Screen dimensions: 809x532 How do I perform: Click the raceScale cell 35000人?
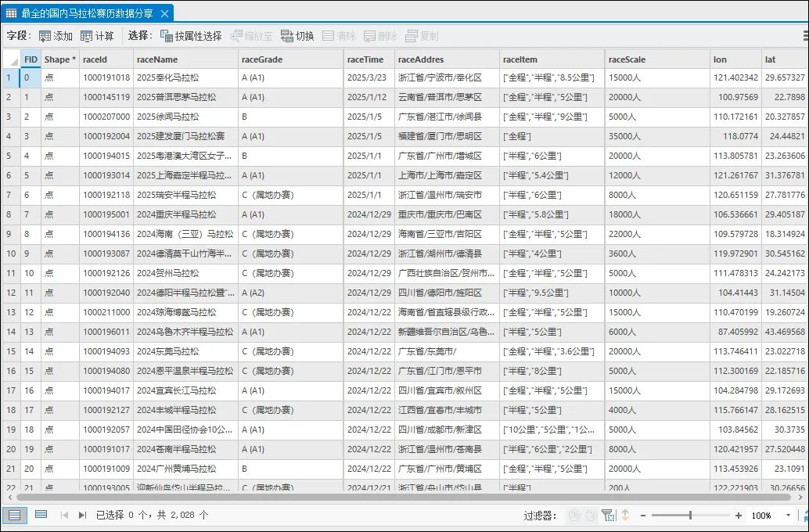point(658,136)
